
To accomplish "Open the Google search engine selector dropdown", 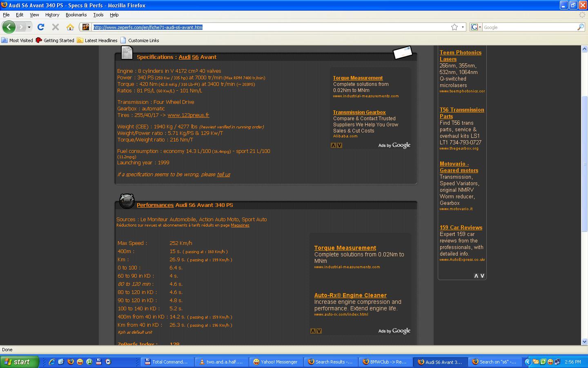I will (476, 27).
